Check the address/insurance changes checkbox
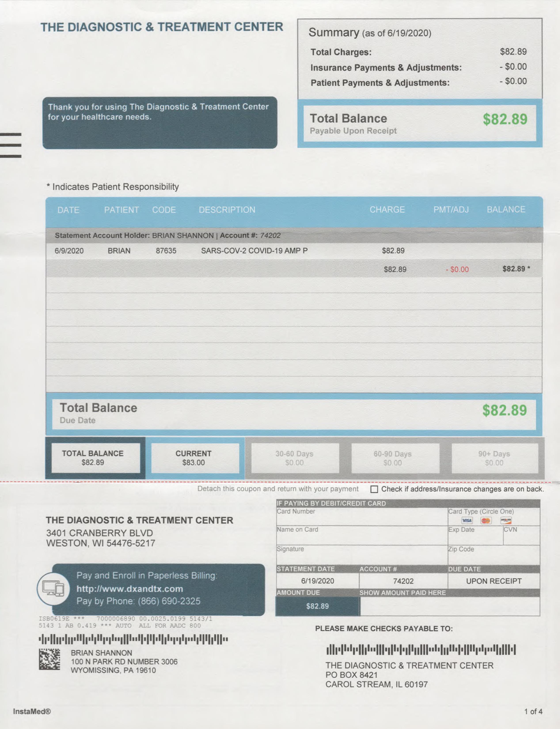Screen dimensions: 560x729 (x=374, y=489)
